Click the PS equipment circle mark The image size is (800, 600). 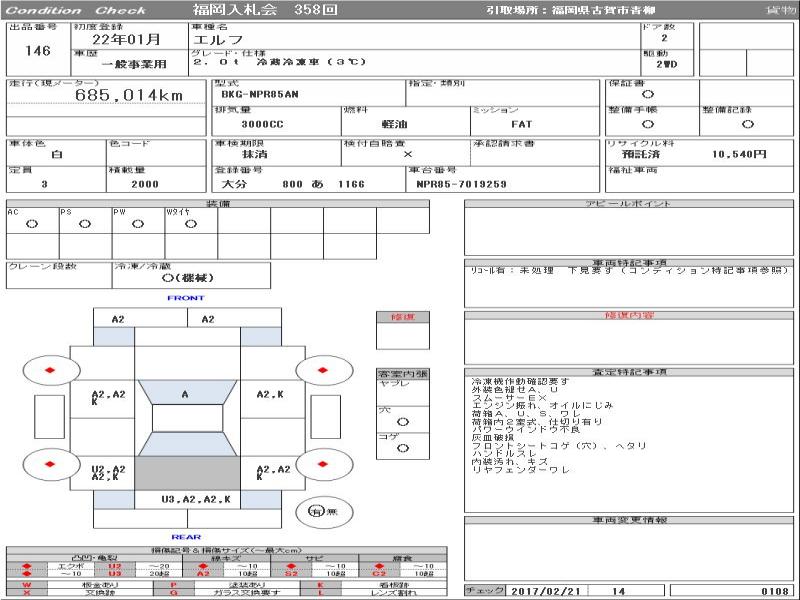point(84,224)
